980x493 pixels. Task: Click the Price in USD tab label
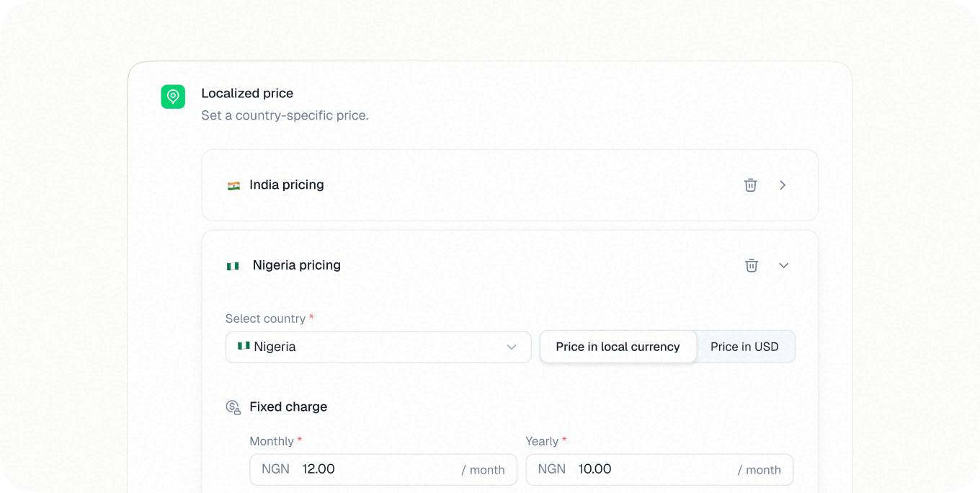tap(745, 347)
